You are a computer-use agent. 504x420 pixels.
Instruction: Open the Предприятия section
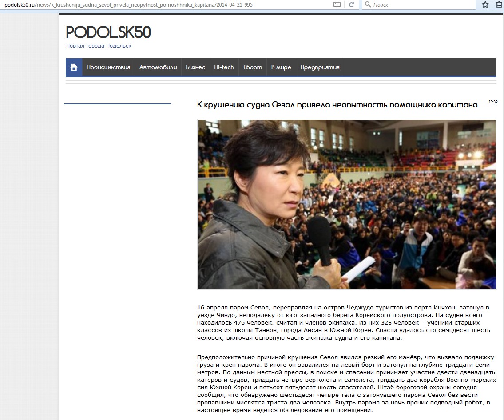(x=320, y=67)
